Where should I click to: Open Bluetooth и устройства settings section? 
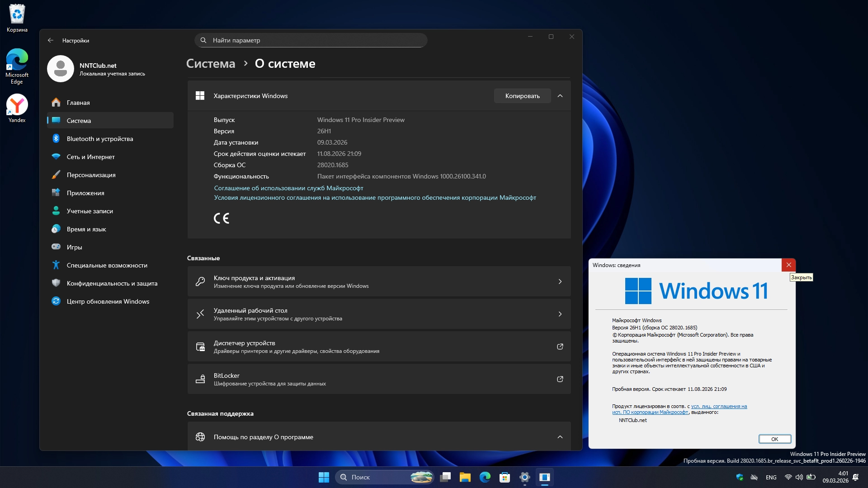tap(99, 139)
